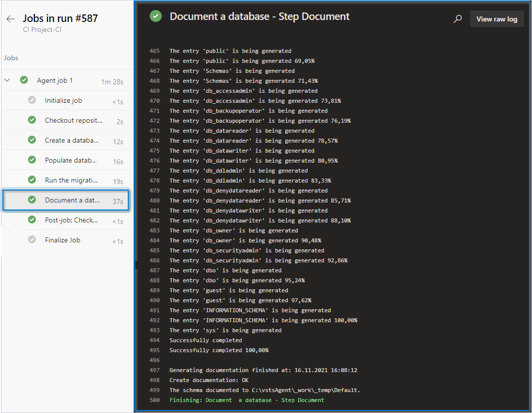Image resolution: width=532 pixels, height=413 pixels.
Task: Open the Create a database step
Action: (x=67, y=140)
